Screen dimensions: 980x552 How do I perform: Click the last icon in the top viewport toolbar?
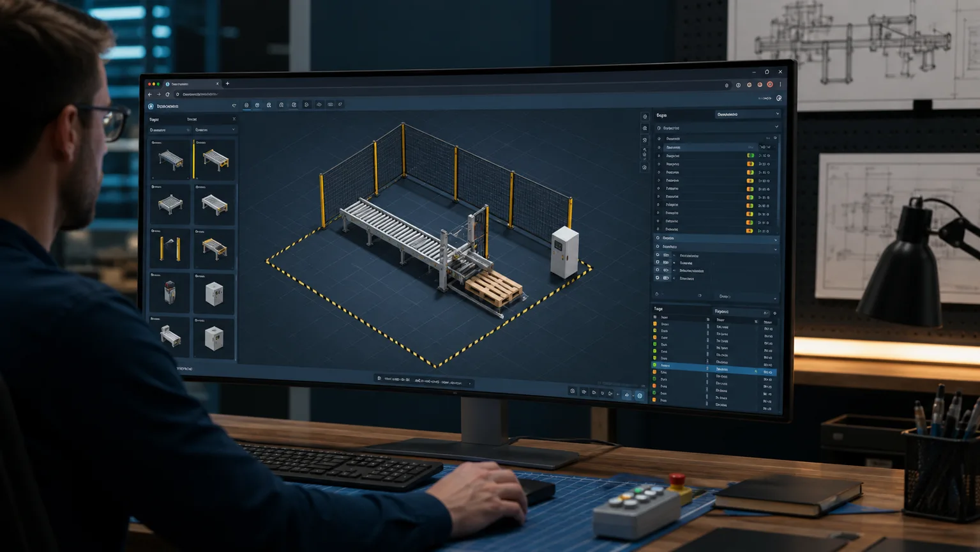point(340,104)
